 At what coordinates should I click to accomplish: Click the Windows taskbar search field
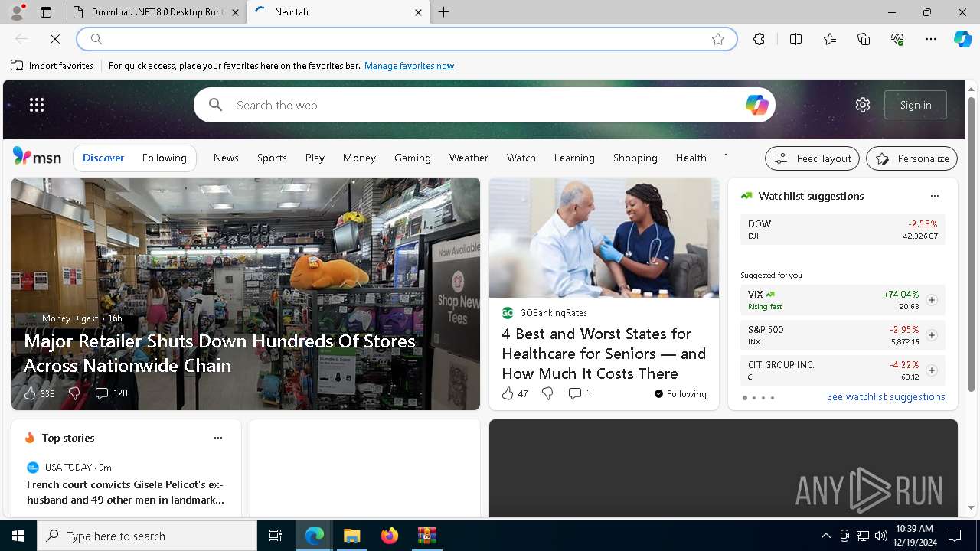(147, 536)
